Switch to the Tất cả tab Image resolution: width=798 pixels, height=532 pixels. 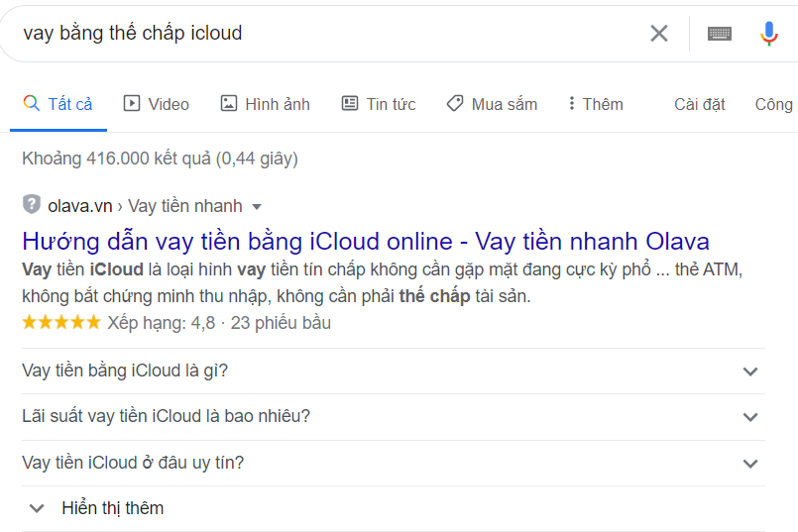(58, 104)
